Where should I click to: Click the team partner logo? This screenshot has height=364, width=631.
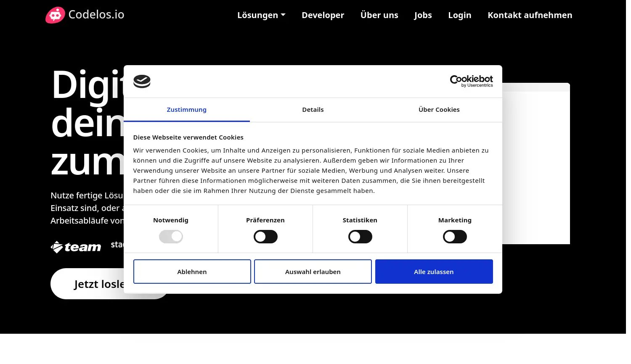point(76,247)
